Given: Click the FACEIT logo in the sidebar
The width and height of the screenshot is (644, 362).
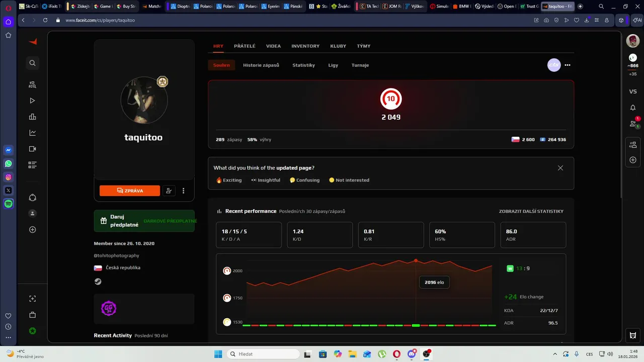Looking at the screenshot, I should click(33, 42).
